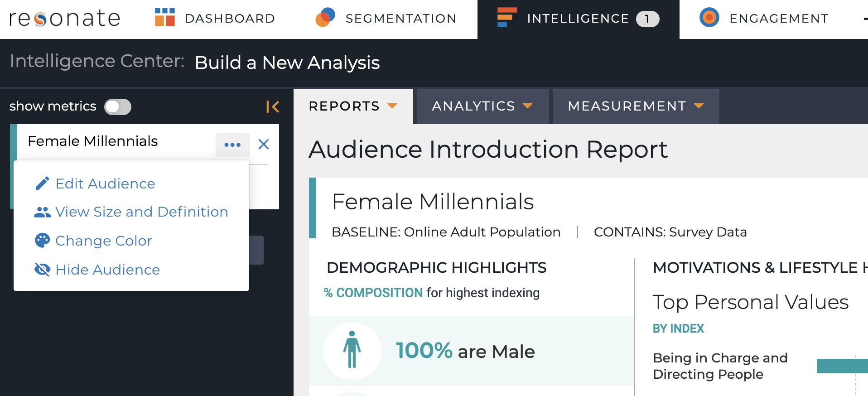The width and height of the screenshot is (868, 396).
Task: Toggle the show metrics switch
Action: point(118,107)
